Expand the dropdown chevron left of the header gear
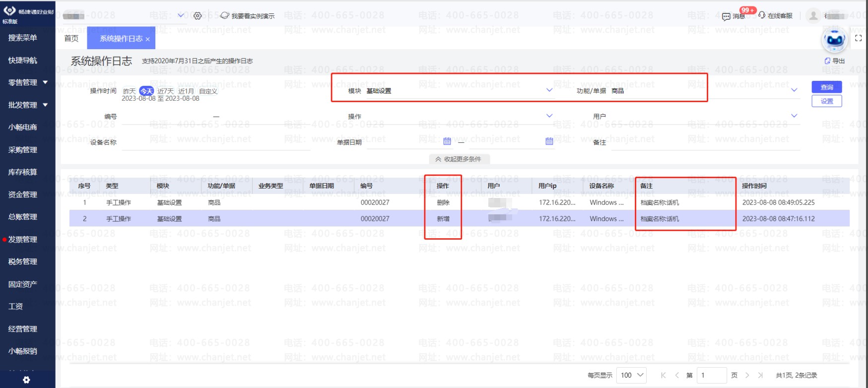 point(181,15)
